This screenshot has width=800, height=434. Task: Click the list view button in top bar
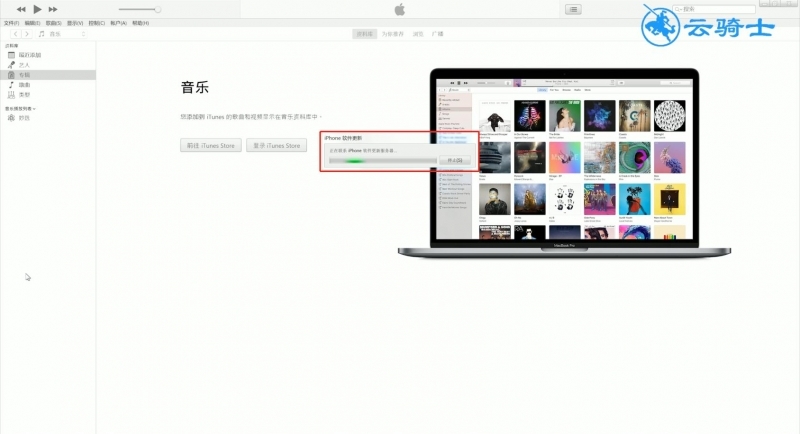point(573,9)
